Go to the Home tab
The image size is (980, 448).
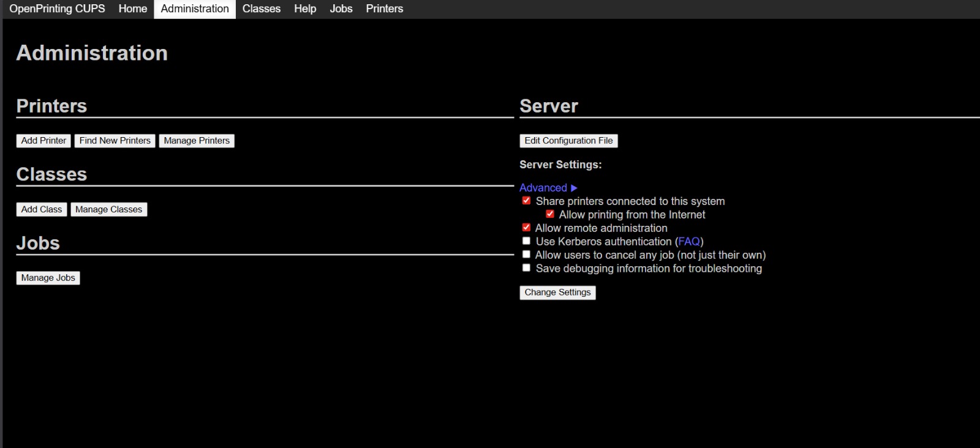[133, 9]
